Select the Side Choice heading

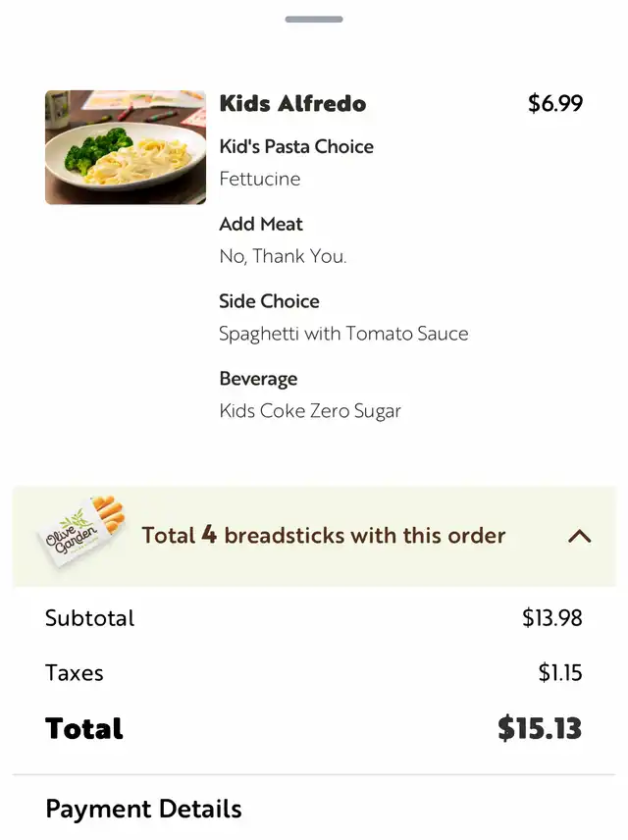pos(269,301)
